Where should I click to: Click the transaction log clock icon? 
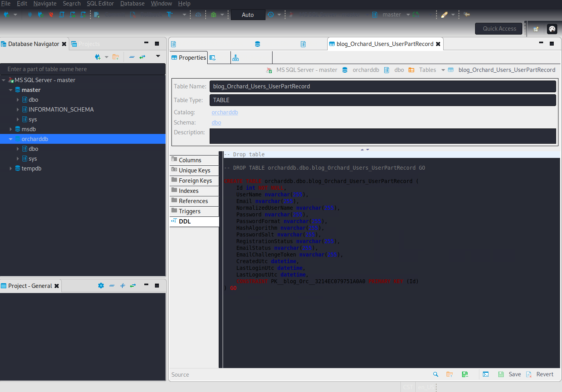[271, 15]
